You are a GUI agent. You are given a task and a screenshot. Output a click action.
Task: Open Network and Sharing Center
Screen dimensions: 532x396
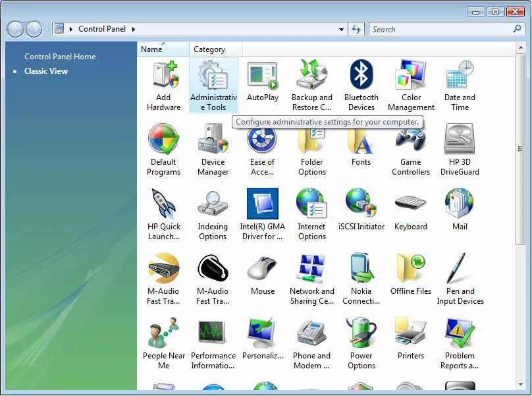click(x=312, y=279)
